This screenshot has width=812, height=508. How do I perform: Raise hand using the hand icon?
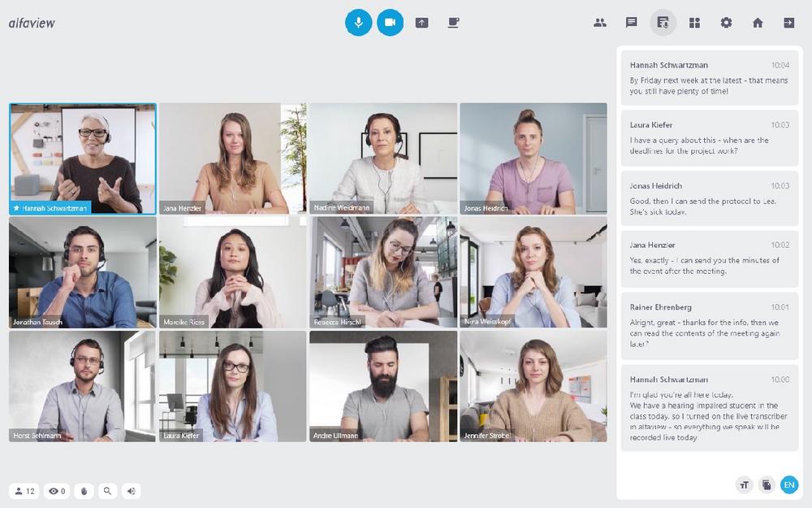[84, 491]
